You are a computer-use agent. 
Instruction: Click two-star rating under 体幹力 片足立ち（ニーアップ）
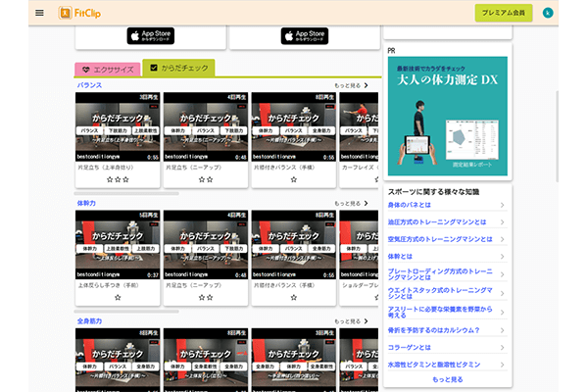206,298
